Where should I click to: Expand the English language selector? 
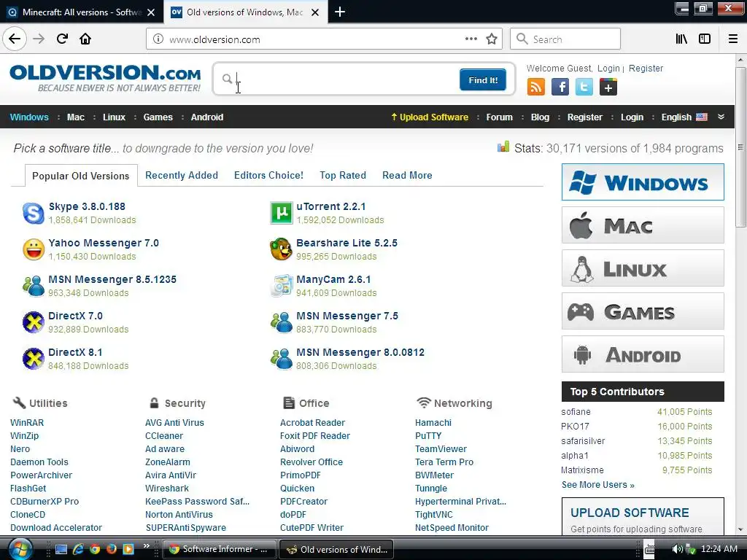tap(684, 117)
